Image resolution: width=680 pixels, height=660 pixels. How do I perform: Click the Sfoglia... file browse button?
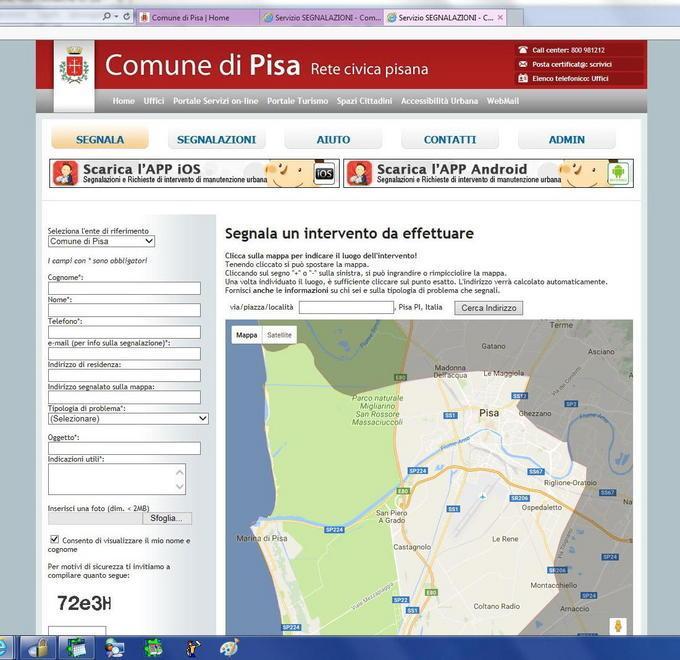click(167, 518)
